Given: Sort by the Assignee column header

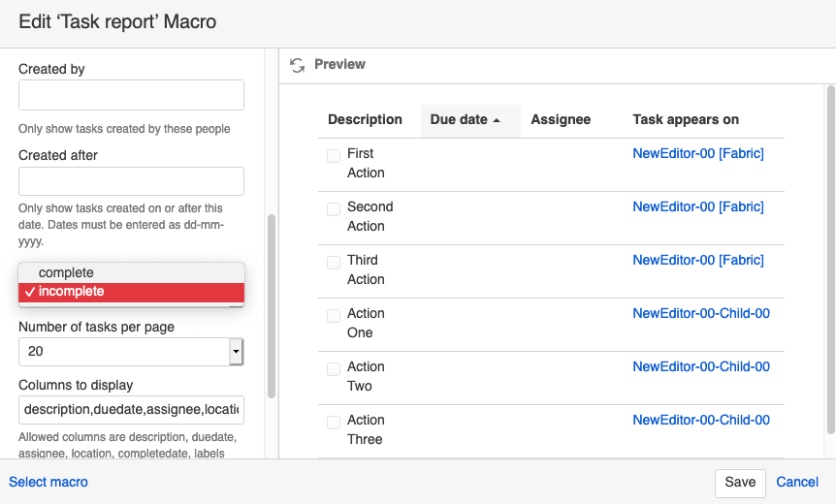Looking at the screenshot, I should [x=561, y=120].
